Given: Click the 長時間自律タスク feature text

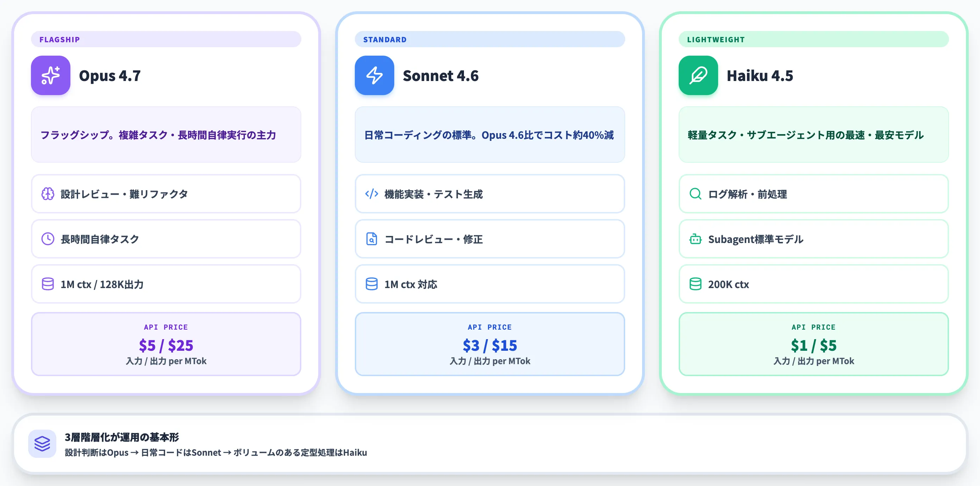Looking at the screenshot, I should (100, 239).
